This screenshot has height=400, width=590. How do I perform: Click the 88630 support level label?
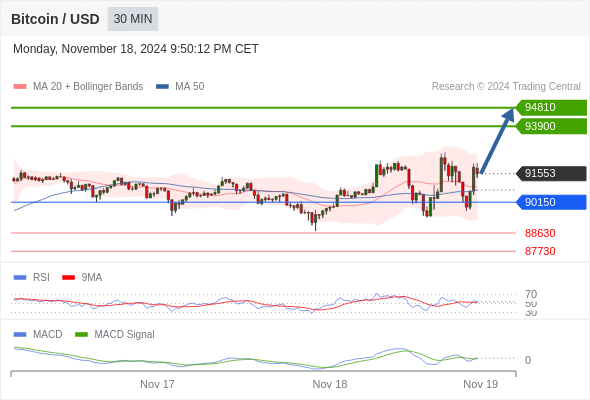540,233
